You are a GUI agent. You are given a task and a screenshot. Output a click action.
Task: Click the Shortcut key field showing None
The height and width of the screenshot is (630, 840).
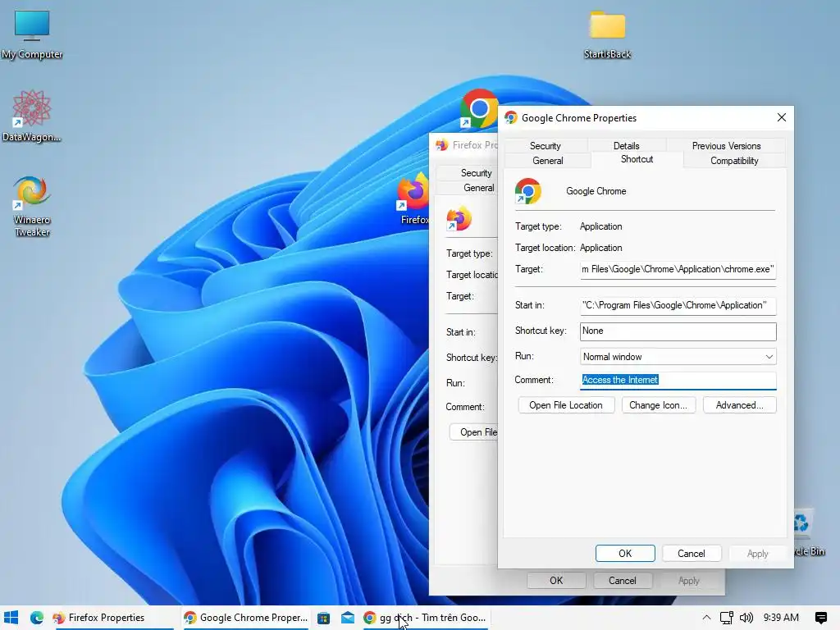coord(678,331)
